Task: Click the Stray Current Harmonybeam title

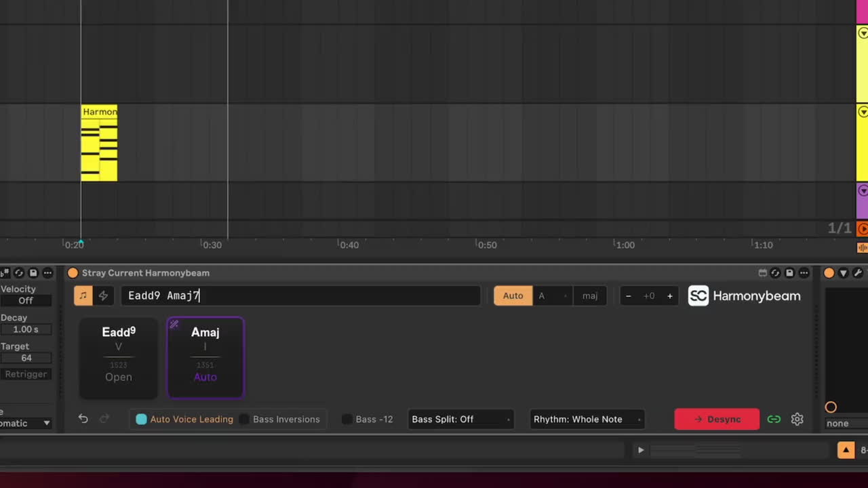Action: pos(146,273)
